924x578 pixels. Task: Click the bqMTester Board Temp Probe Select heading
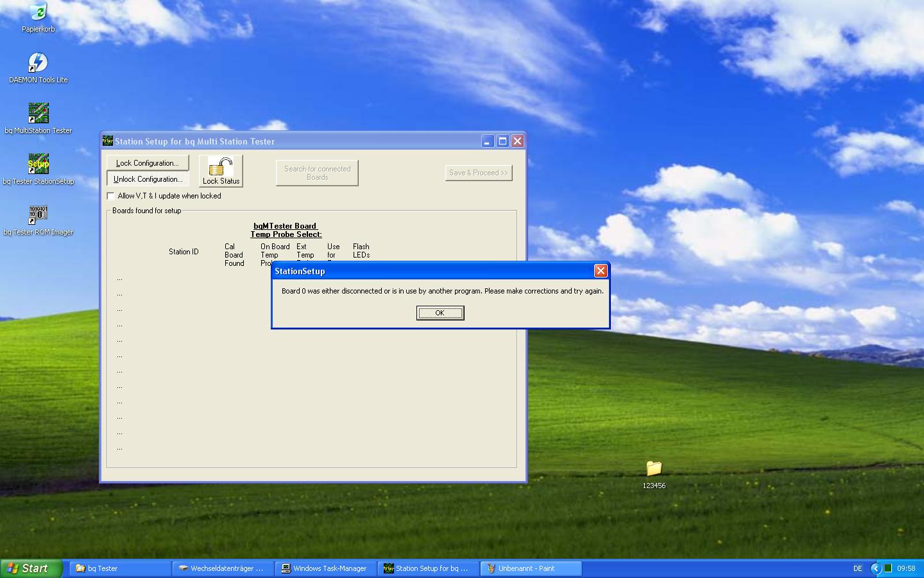286,230
